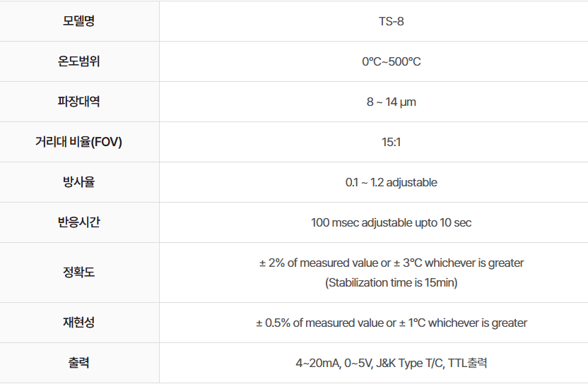Click the 출력 row label
588x384 pixels.
click(x=79, y=364)
